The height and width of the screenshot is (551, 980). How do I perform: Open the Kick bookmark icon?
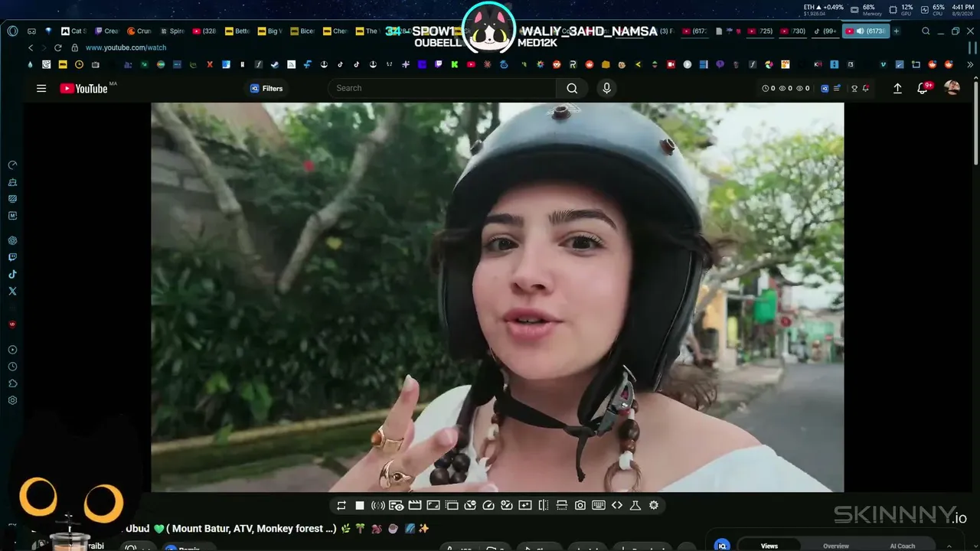[x=454, y=65]
